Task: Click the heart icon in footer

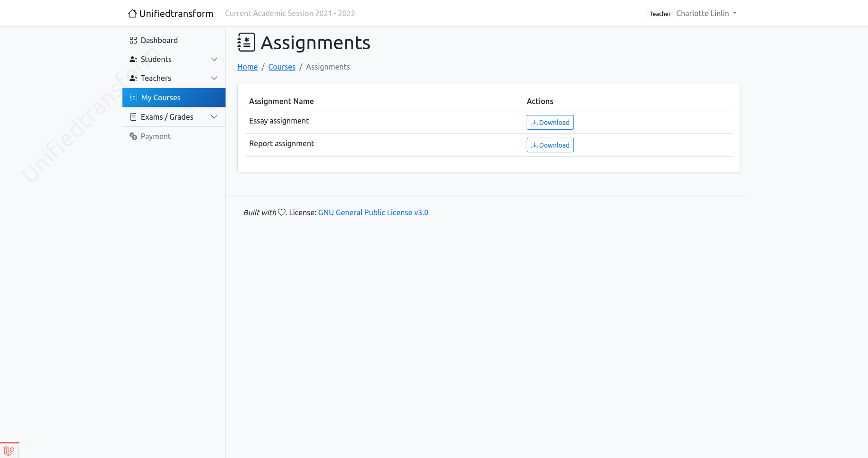Action: [x=281, y=212]
